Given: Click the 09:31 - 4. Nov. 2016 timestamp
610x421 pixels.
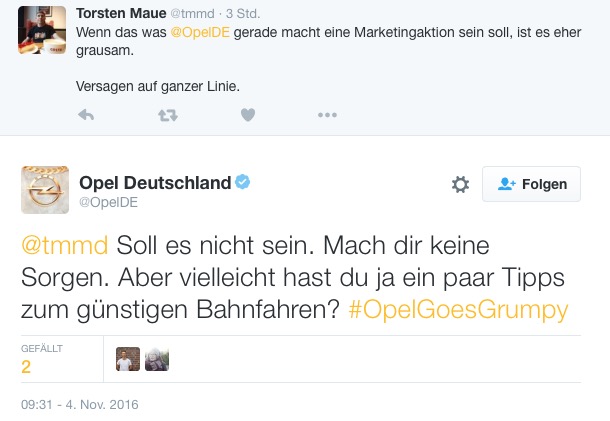Looking at the screenshot, I should 80,405.
